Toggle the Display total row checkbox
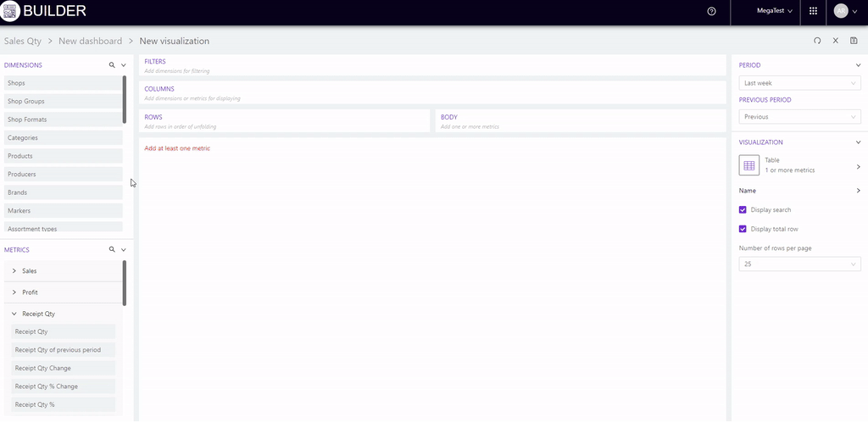Viewport: 868px width, 423px height. pyautogui.click(x=743, y=229)
